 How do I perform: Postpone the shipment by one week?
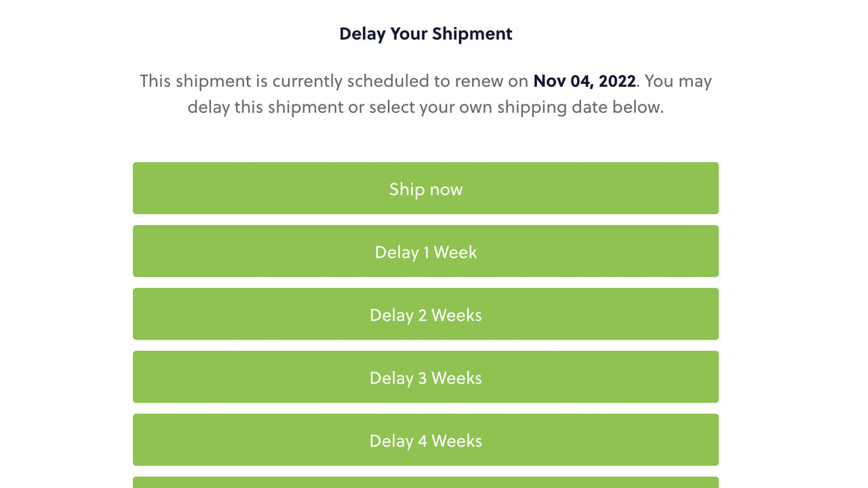pos(426,251)
